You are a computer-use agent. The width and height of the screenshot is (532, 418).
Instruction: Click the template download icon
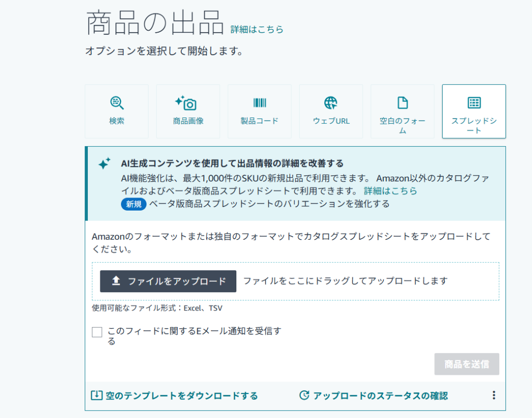tap(97, 395)
